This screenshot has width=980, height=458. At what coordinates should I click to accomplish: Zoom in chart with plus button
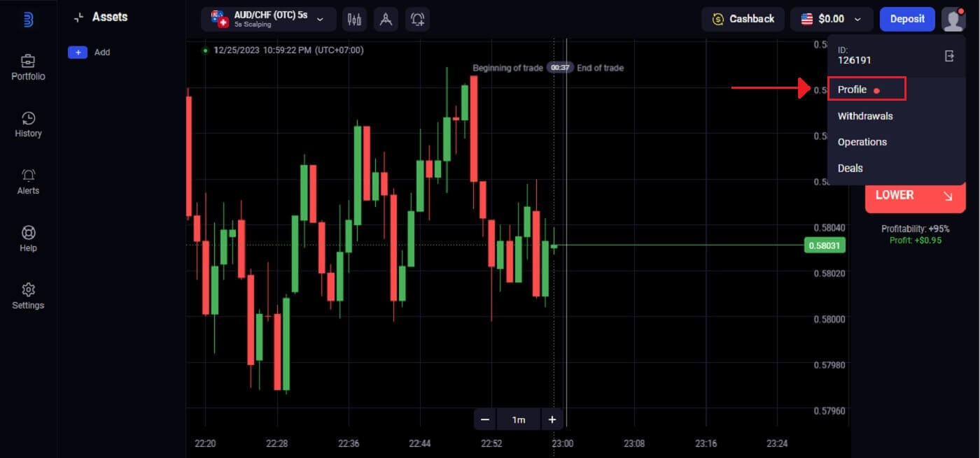[552, 420]
